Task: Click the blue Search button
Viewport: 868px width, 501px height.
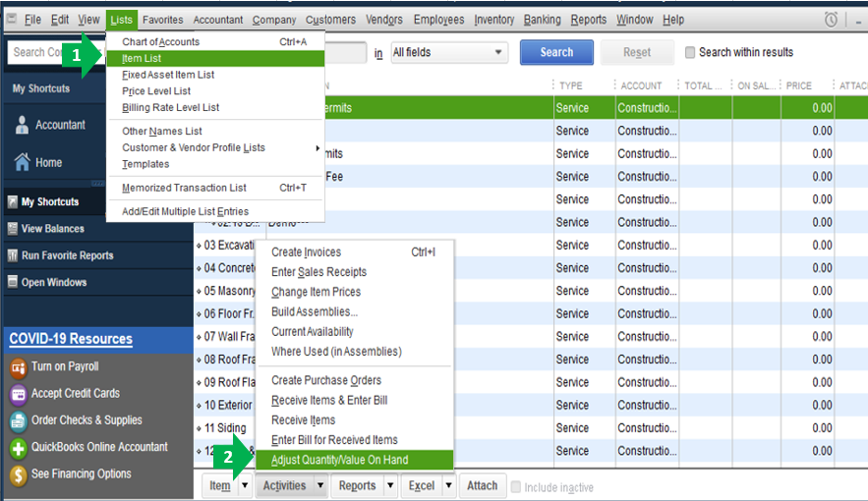Action: (556, 52)
